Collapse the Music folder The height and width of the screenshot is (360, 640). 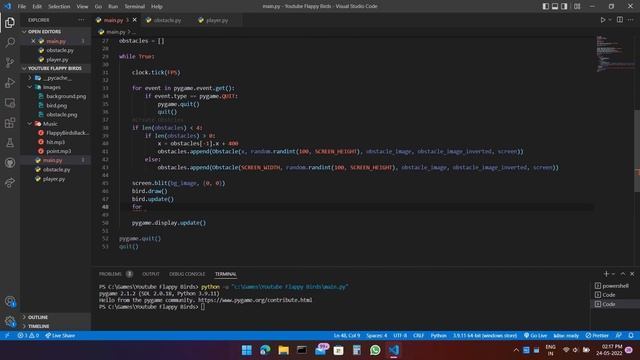pos(56,124)
